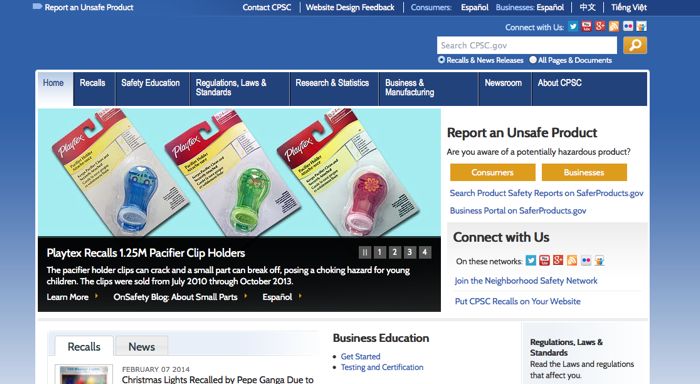700x384 pixels.
Task: Switch to the News tab
Action: click(x=142, y=346)
